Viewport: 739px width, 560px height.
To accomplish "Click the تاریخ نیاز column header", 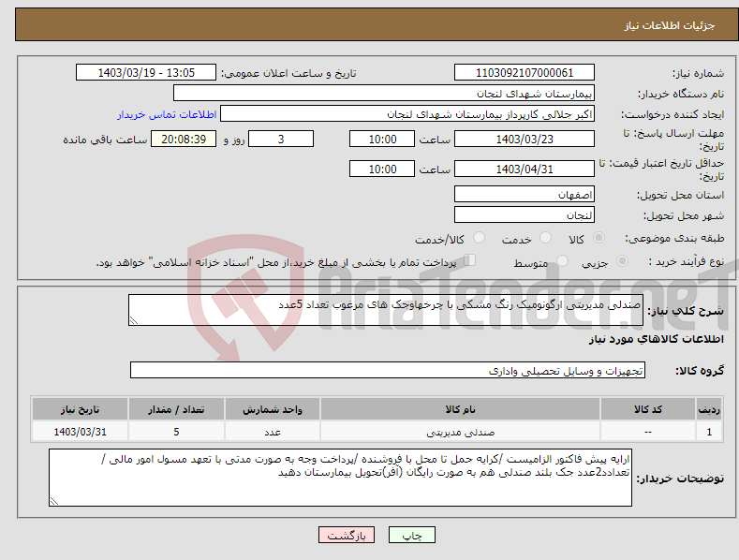I will [80, 409].
